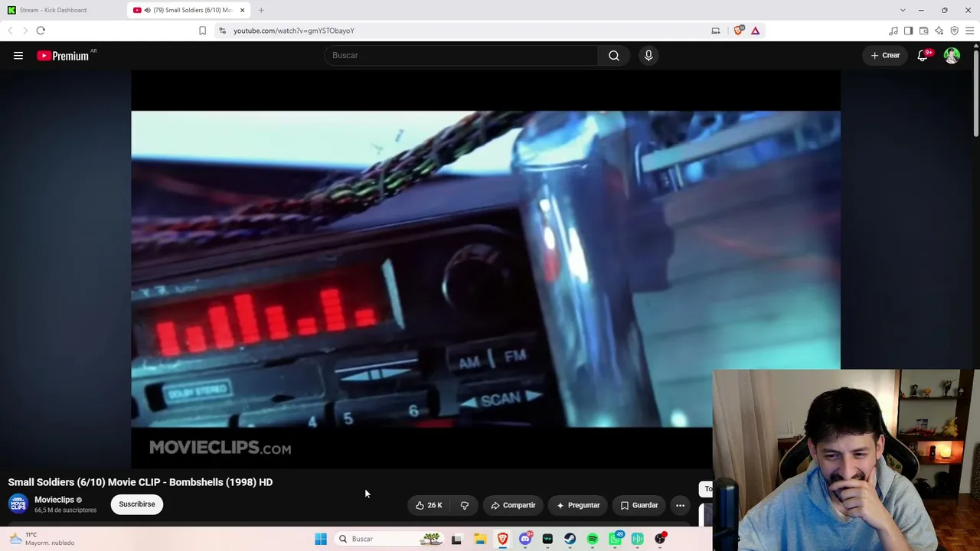
Task: Bookmark this page in the address bar
Action: (202, 31)
